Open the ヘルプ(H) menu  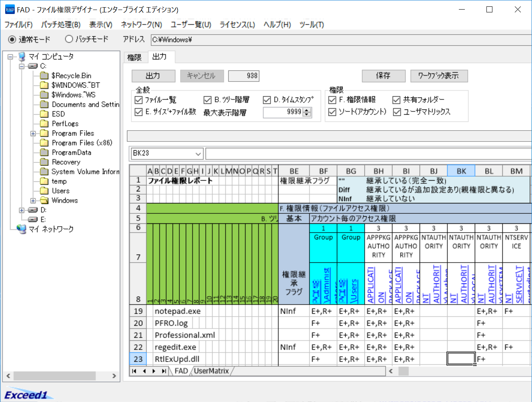click(x=277, y=25)
